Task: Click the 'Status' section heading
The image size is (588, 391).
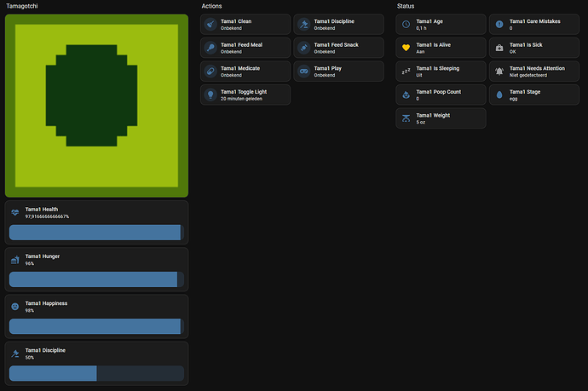Action: (406, 6)
